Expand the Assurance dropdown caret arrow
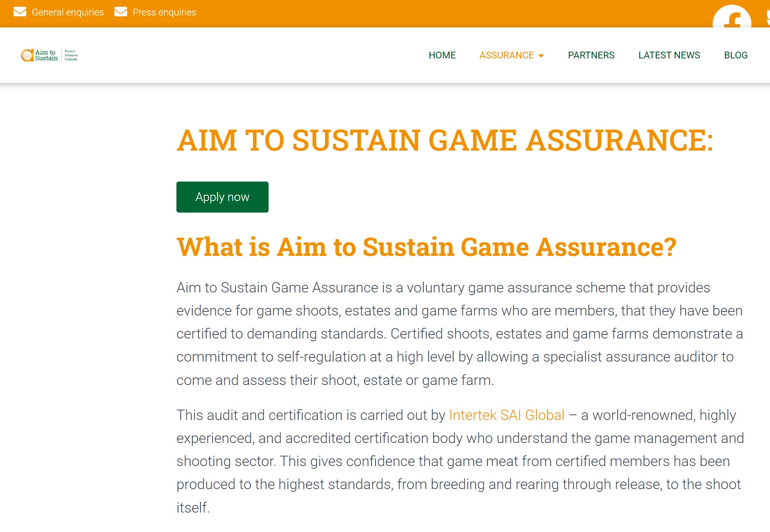 pyautogui.click(x=541, y=56)
